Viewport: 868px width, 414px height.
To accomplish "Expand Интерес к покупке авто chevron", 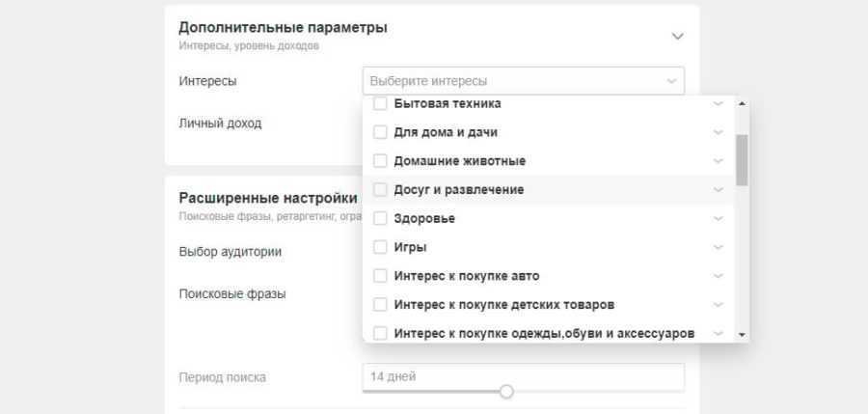I will pos(718,276).
